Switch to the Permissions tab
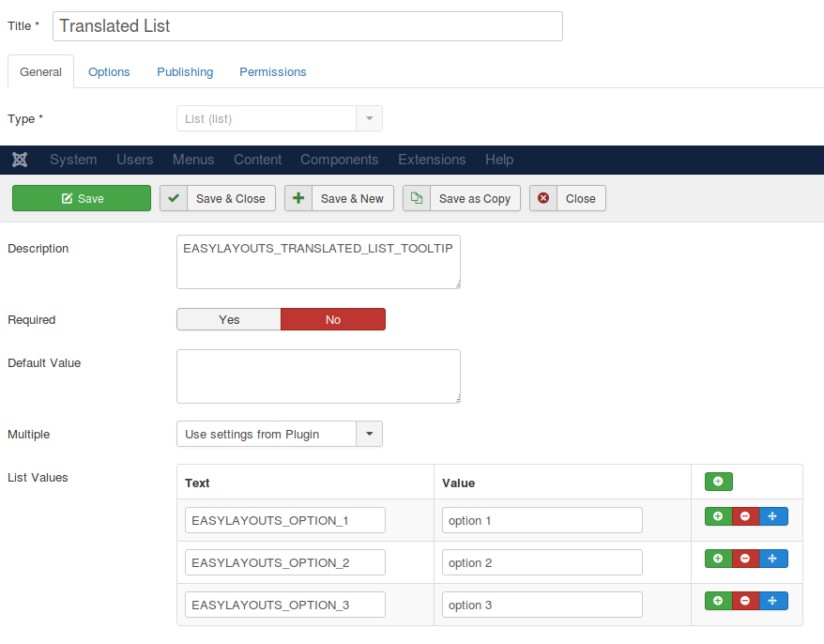824x644 pixels. 273,72
